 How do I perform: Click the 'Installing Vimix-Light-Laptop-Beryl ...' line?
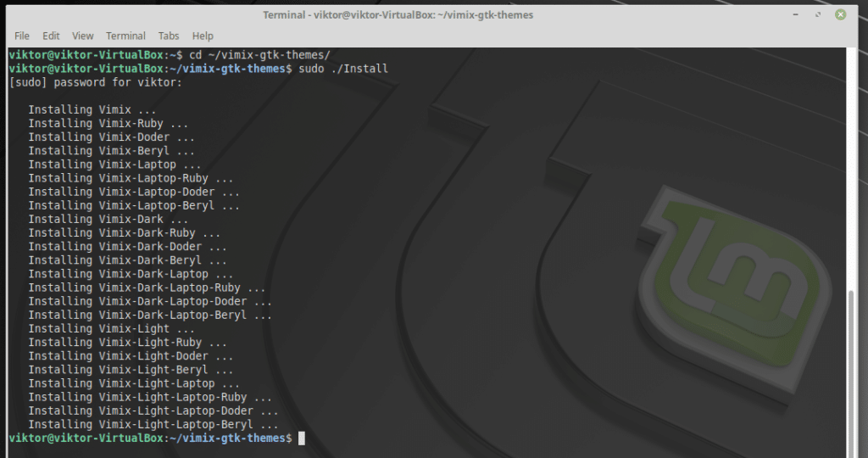coord(153,424)
